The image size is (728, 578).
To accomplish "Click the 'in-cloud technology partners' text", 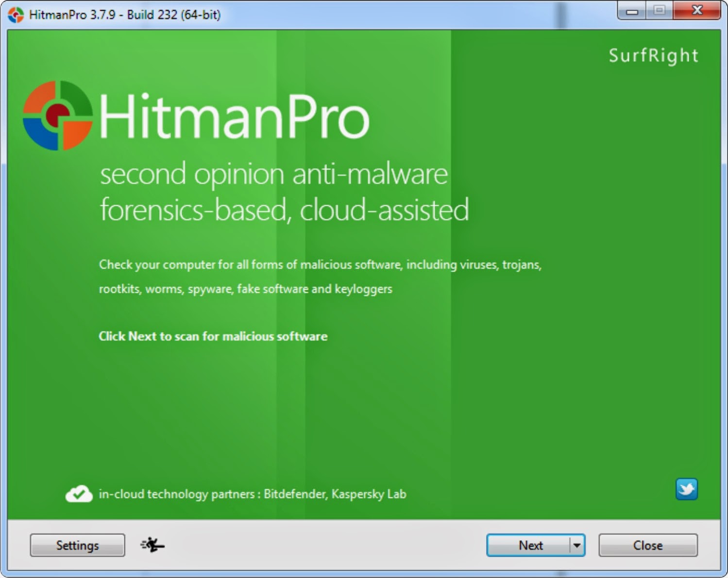I will tap(253, 494).
